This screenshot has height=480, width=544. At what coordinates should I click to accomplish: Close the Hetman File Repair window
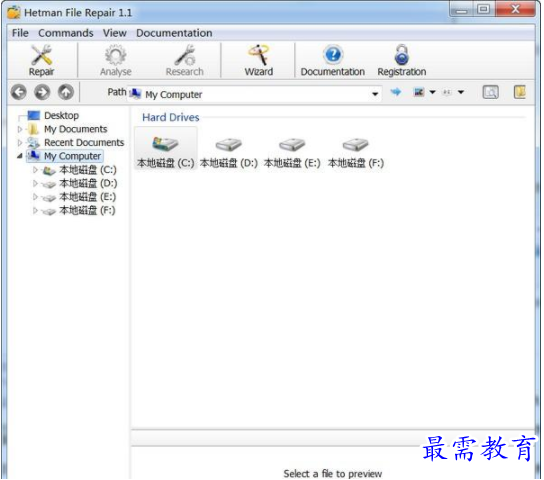[x=516, y=9]
